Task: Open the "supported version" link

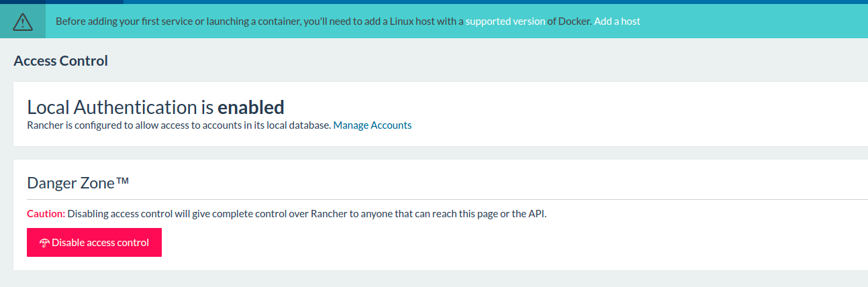Action: click(x=505, y=21)
